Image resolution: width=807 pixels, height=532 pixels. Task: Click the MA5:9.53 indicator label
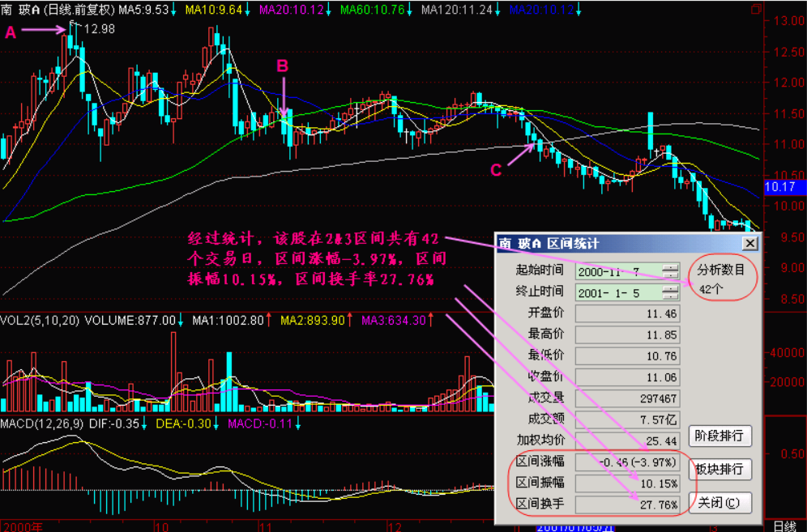(143, 10)
